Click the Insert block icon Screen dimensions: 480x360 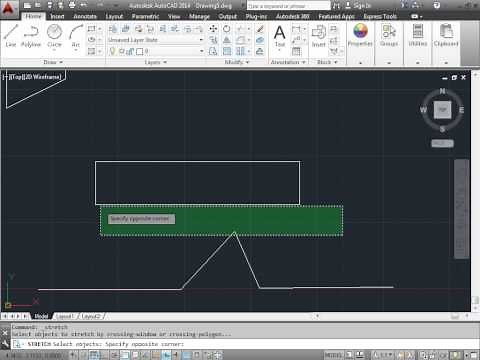[319, 35]
